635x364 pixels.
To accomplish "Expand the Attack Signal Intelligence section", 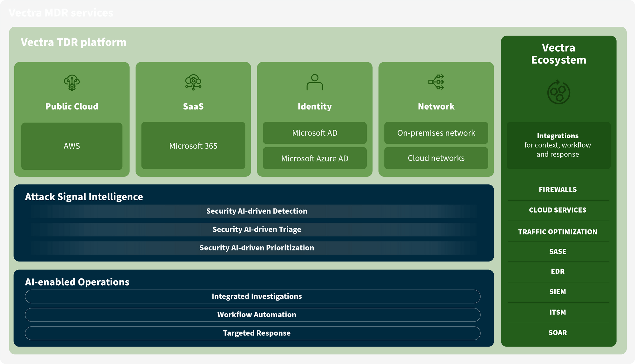I will point(84,197).
